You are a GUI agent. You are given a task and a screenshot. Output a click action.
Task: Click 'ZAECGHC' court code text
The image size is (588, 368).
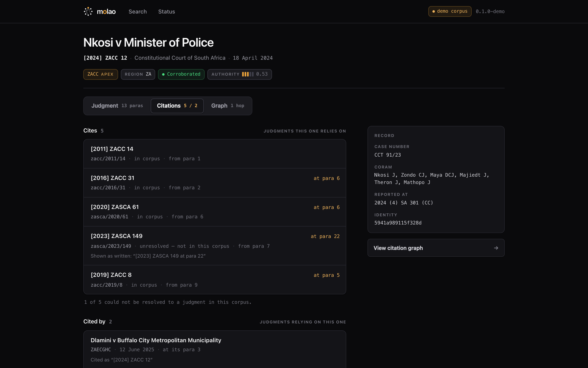pos(101,350)
